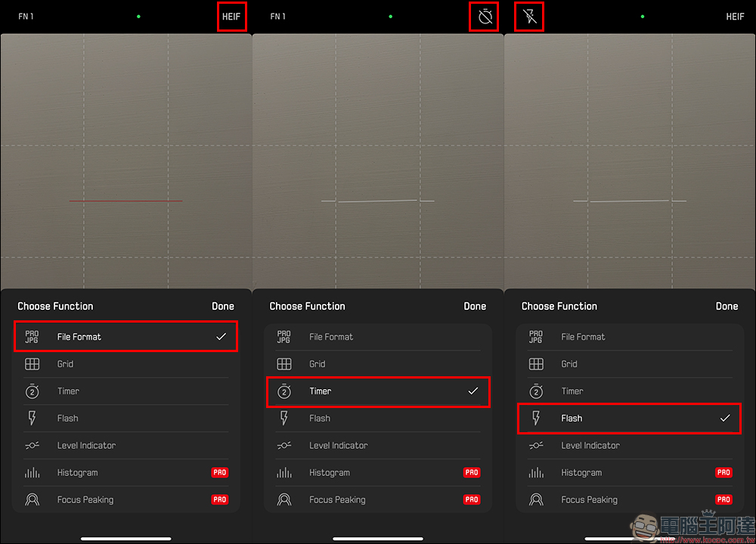Click the Histogram icon in the middle panel
Viewport: 756px width, 544px height.
point(284,473)
